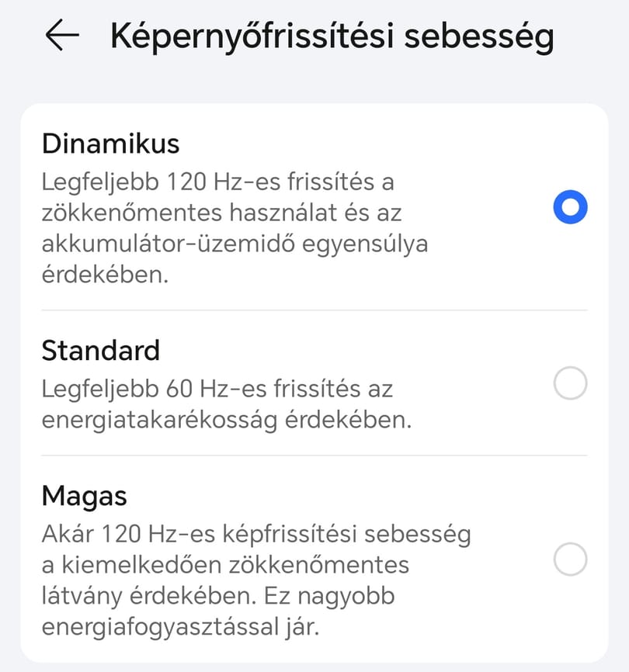
Task: Choose the Magas radio button
Action: [570, 559]
